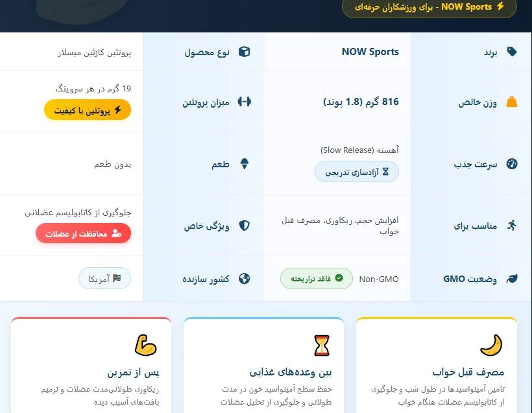532x413 pixels.
Task: Click the absorption speed gauge icon
Action: pyautogui.click(x=512, y=164)
